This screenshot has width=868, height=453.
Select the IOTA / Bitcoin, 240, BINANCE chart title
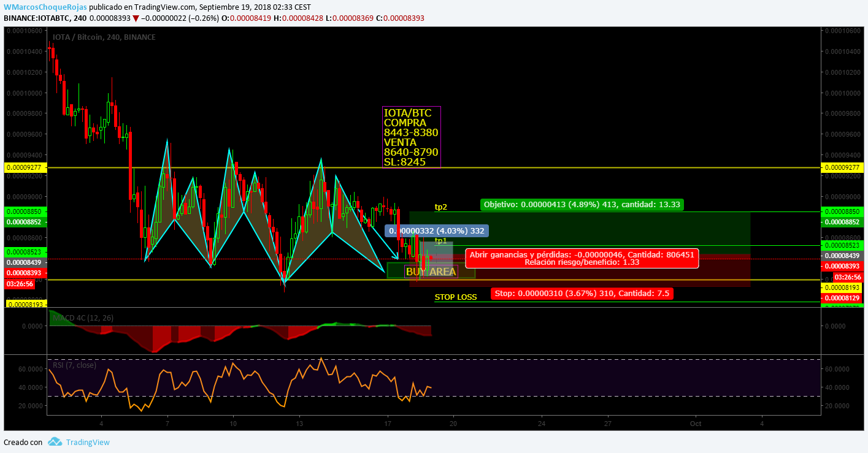pyautogui.click(x=104, y=37)
